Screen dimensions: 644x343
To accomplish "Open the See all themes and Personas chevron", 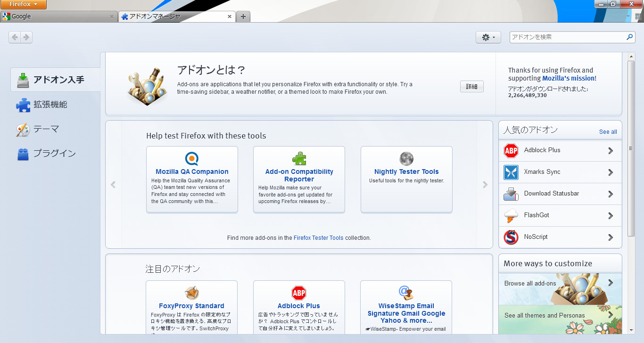I will click(611, 315).
